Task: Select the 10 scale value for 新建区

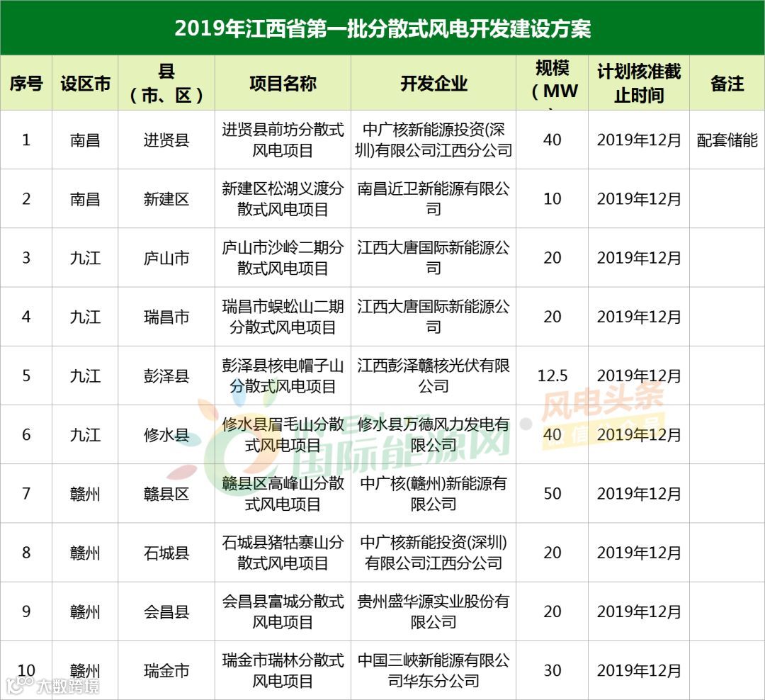Action: click(552, 198)
